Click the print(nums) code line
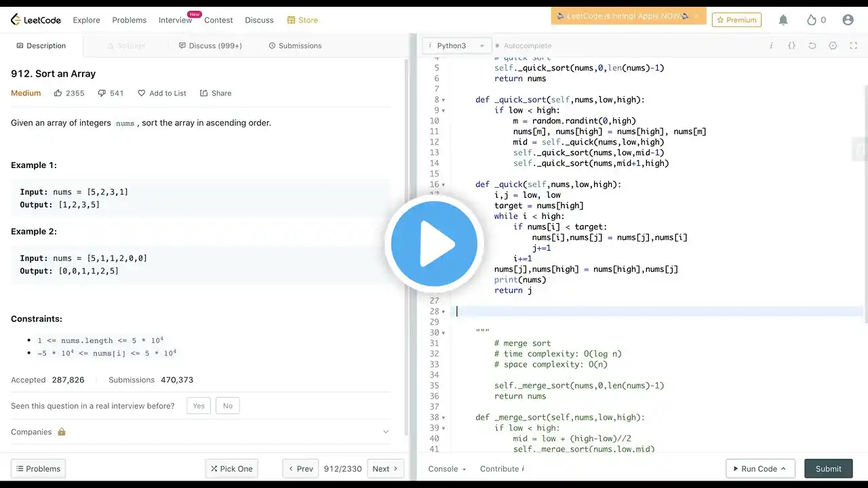This screenshot has width=868, height=488. point(520,280)
